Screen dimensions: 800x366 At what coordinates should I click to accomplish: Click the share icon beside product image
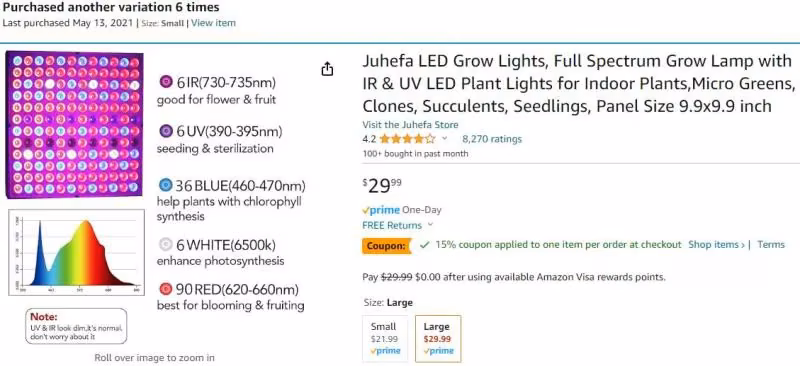coord(327,69)
